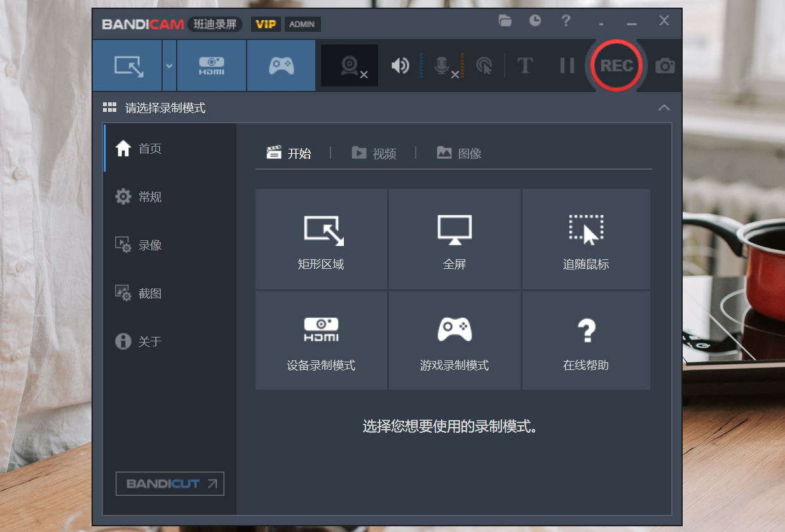Open the 视频 tab
This screenshot has height=532, width=785.
coord(374,153)
